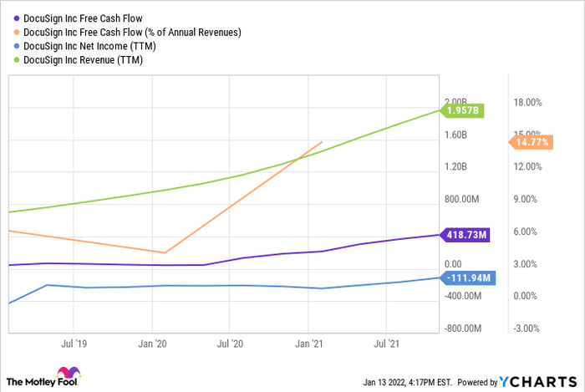Select 'DocuSign Inc Revenue (TTM)' legend

(83, 59)
